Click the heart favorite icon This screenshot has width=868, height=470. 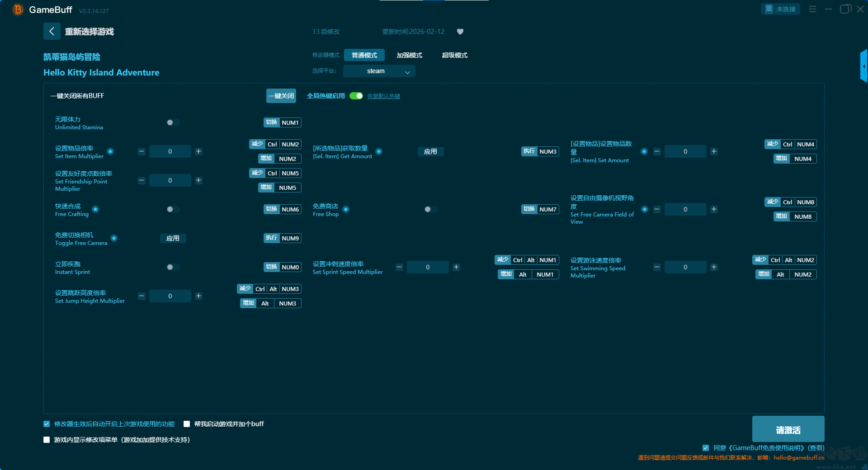[x=460, y=32]
